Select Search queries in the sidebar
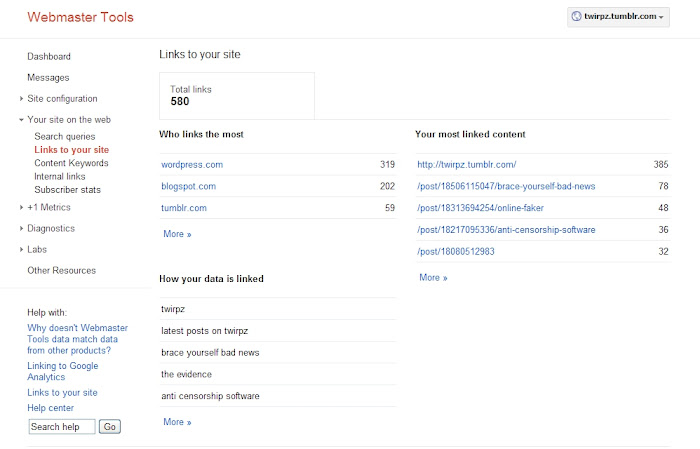The width and height of the screenshot is (700, 449). tap(65, 136)
